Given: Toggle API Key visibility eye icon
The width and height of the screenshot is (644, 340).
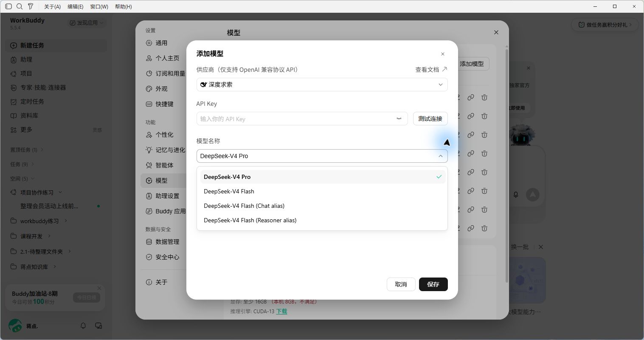Looking at the screenshot, I should 399,119.
